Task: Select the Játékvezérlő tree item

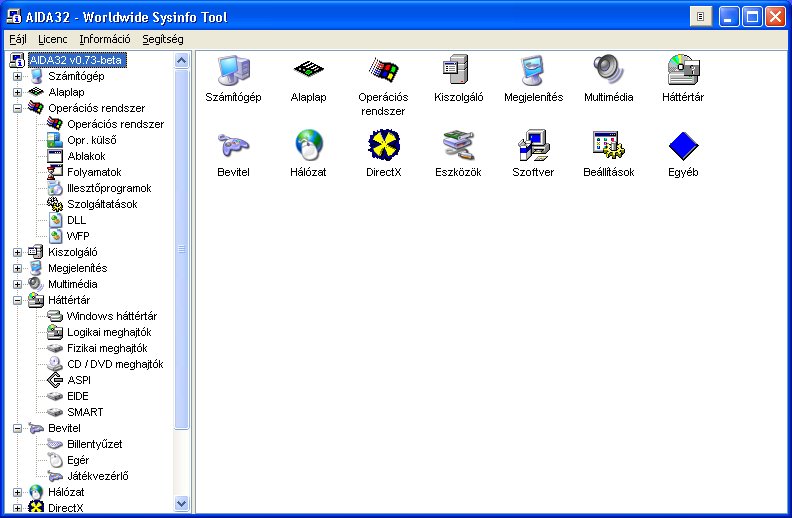Action: (x=97, y=476)
